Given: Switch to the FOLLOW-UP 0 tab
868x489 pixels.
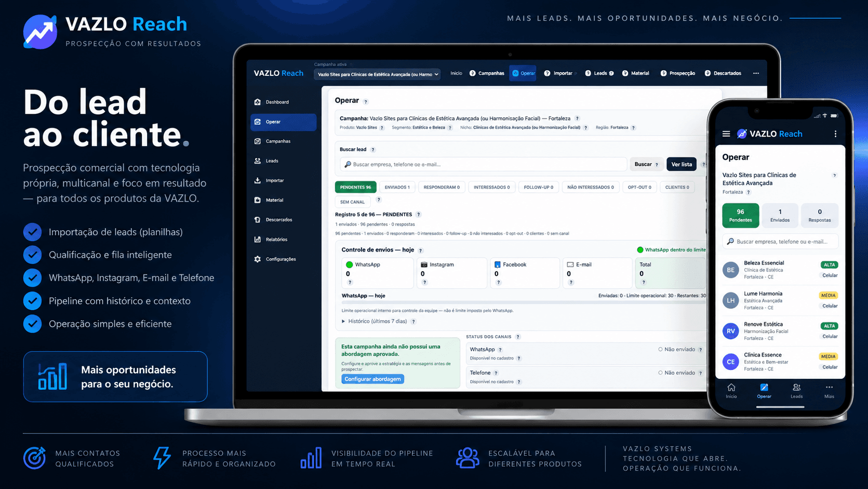Looking at the screenshot, I should (x=538, y=188).
